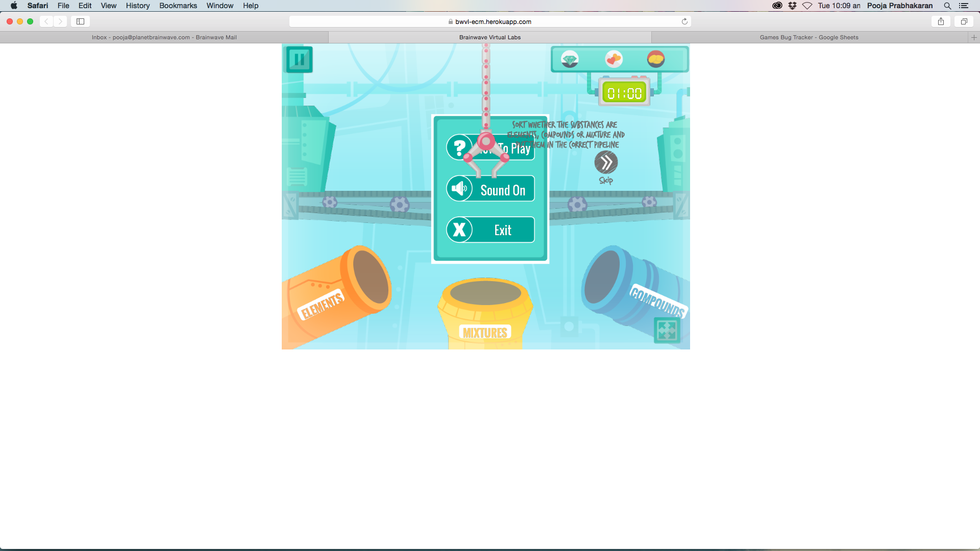The width and height of the screenshot is (980, 551).
Task: Open the Help menu
Action: [251, 6]
